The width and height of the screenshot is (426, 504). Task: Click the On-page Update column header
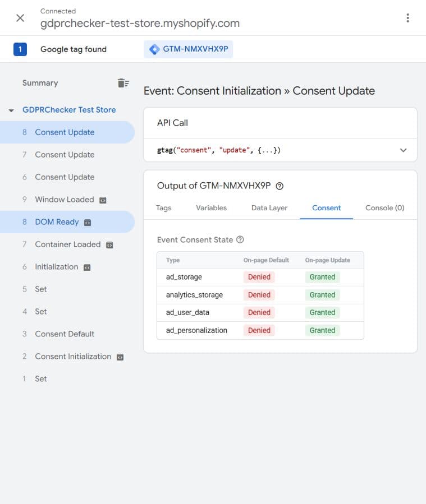click(328, 260)
